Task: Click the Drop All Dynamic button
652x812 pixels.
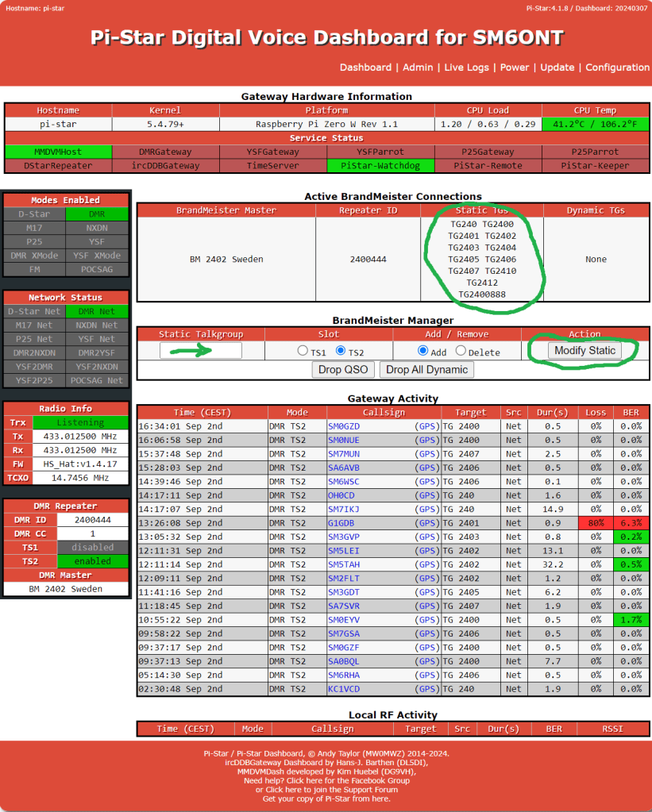Action: tap(427, 369)
